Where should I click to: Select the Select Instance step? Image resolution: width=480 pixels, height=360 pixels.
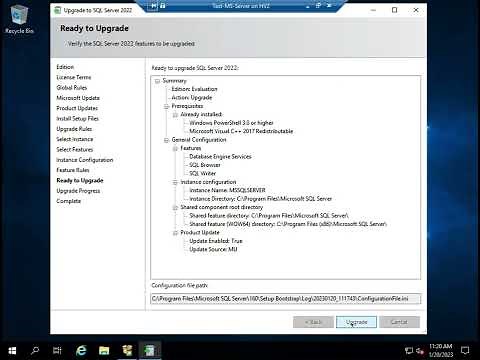(x=75, y=139)
